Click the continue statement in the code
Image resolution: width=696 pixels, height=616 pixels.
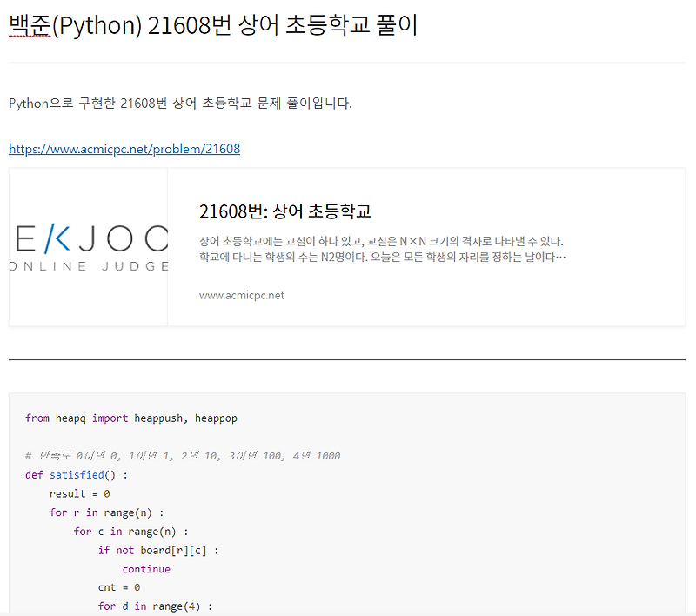[146, 569]
